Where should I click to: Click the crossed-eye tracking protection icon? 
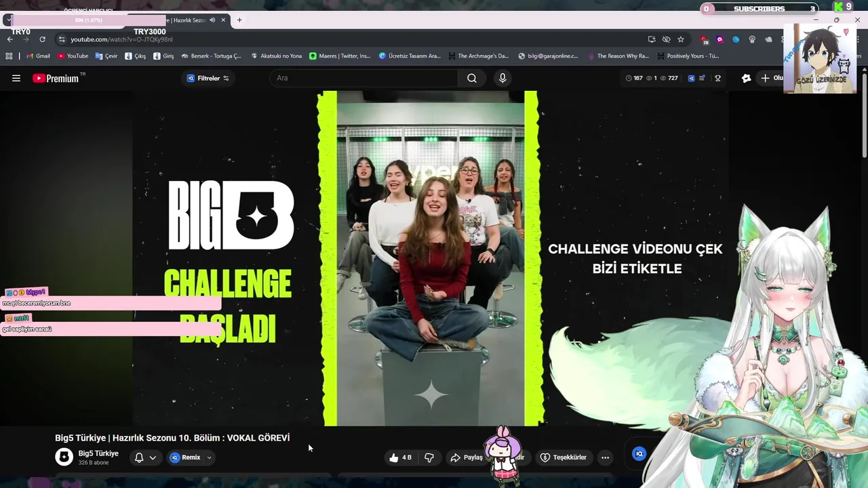coord(666,39)
